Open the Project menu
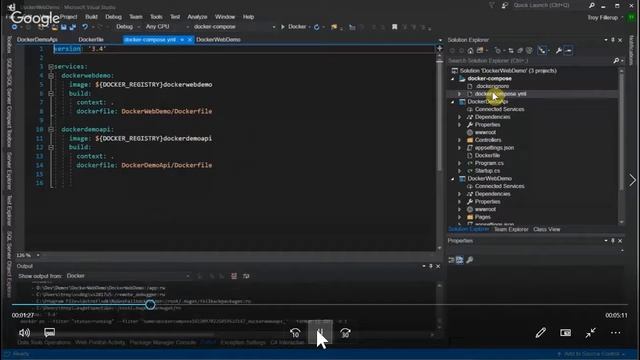This screenshot has height=360, width=640. click(x=68, y=17)
